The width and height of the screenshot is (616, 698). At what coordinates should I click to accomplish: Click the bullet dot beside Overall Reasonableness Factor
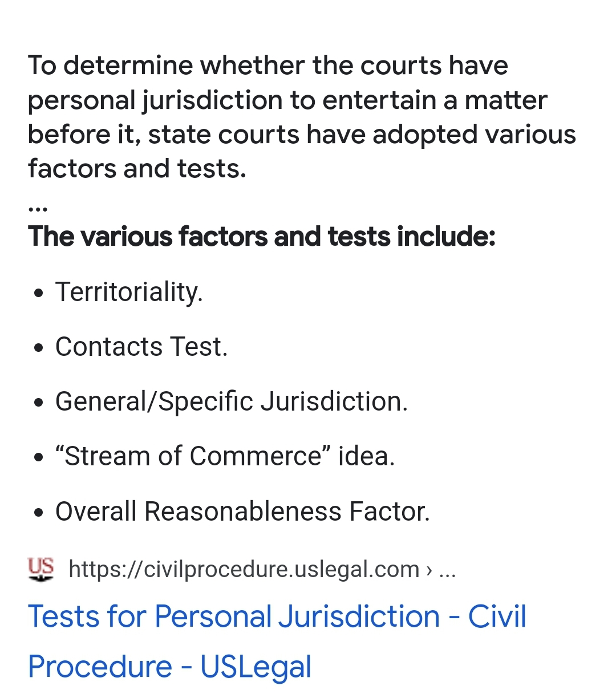click(x=39, y=513)
